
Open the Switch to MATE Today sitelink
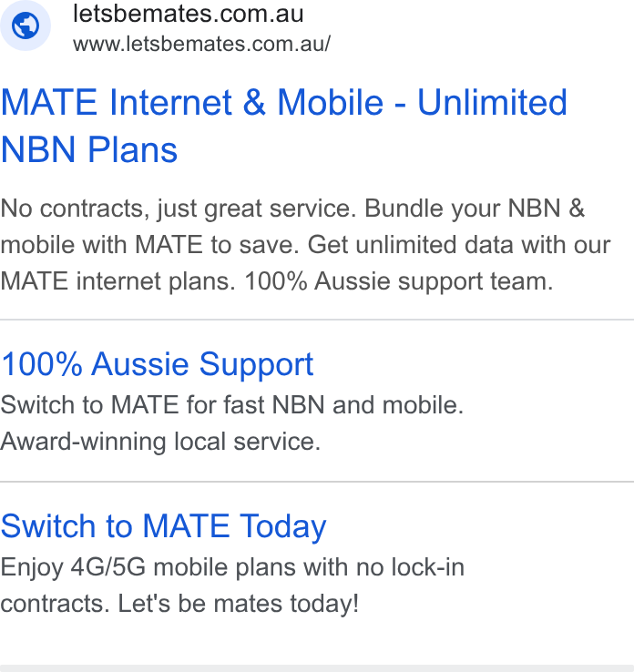coord(163,526)
